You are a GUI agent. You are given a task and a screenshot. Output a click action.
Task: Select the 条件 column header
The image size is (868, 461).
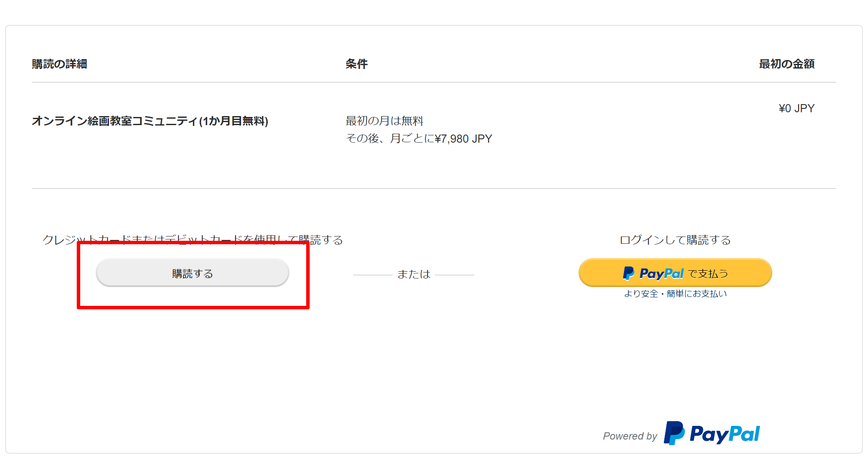click(356, 64)
